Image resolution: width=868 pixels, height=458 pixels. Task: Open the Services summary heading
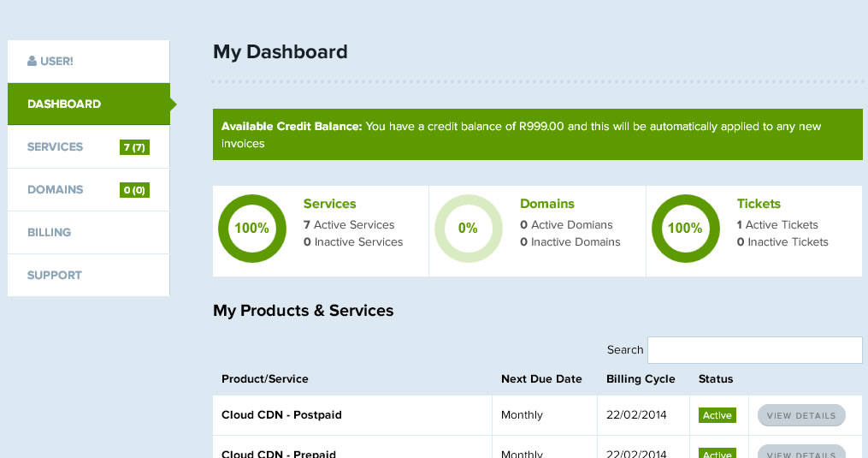[x=329, y=204]
